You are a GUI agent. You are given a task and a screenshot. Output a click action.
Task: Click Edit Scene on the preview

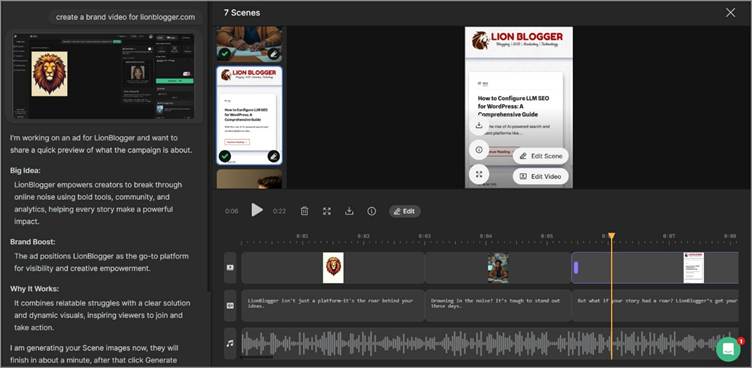click(540, 156)
